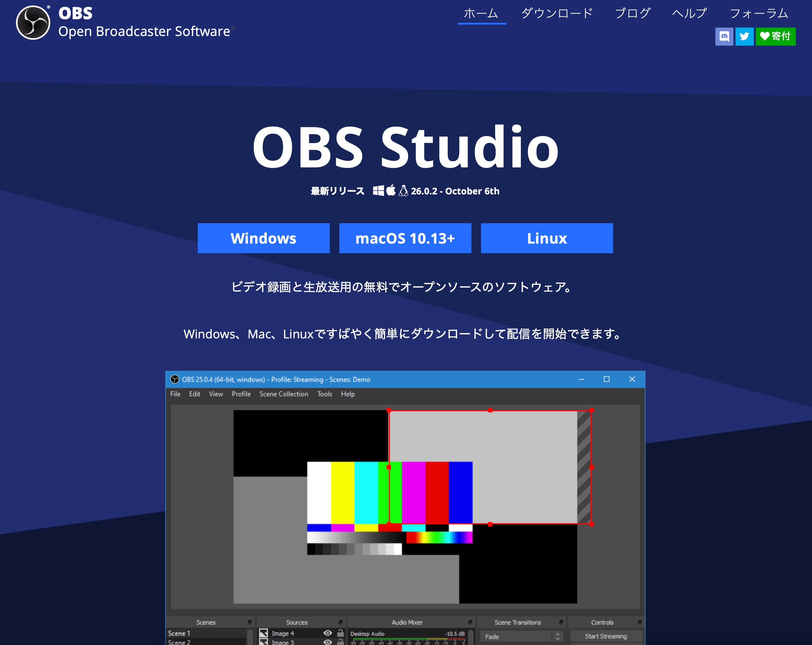Open the Discord chat icon link
Viewport: 812px width, 645px height.
tap(724, 37)
